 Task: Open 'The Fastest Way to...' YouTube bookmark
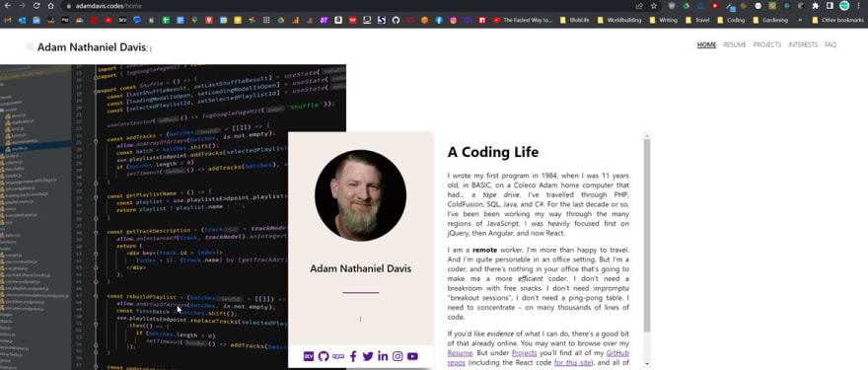coord(522,20)
